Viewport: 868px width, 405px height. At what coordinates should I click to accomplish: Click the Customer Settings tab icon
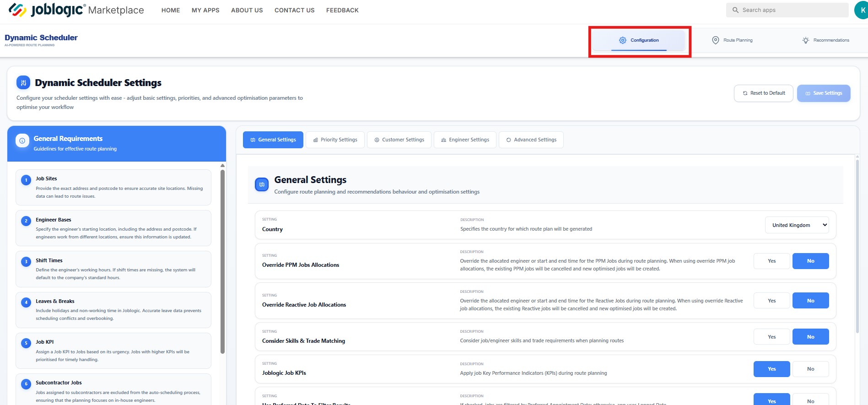(377, 140)
